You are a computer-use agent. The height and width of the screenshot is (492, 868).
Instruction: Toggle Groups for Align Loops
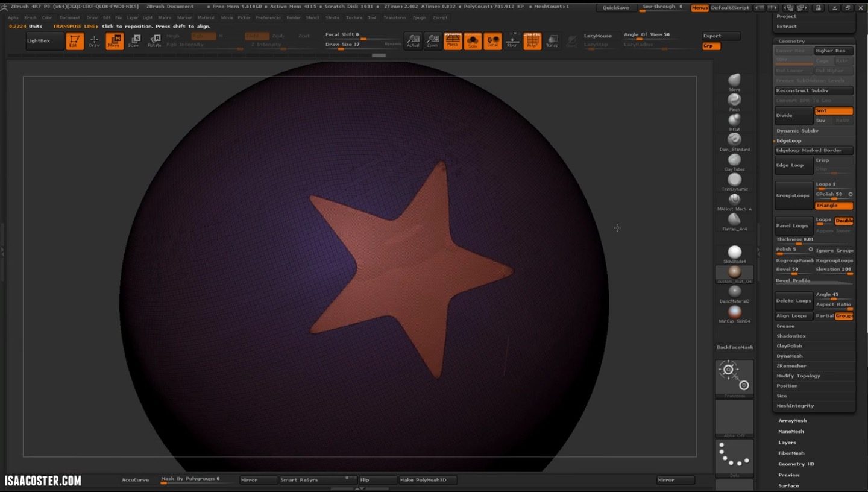click(844, 316)
